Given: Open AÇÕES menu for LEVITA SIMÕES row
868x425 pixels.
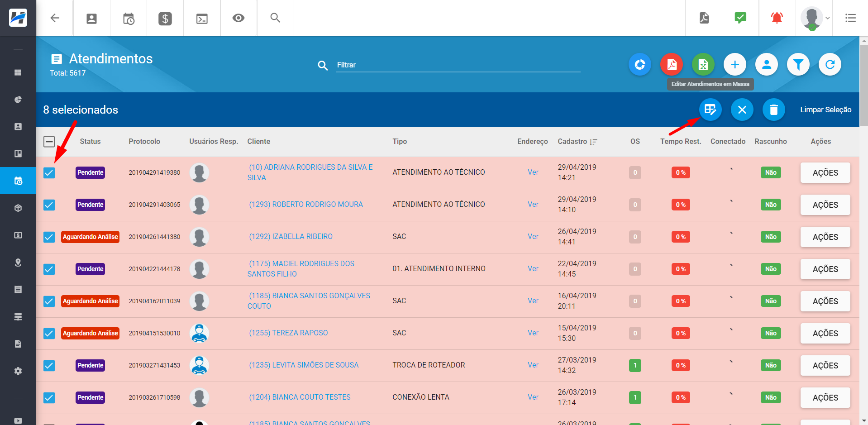Looking at the screenshot, I should 825,366.
